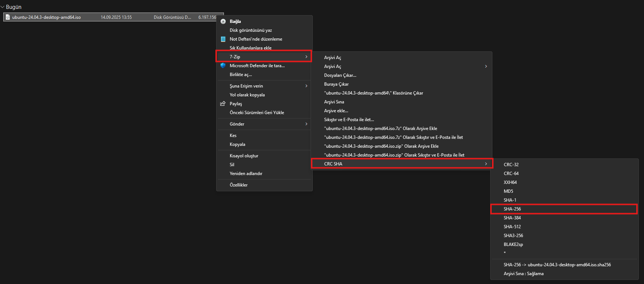The image size is (644, 284).
Task: Select Yol olarak kopyala
Action: (x=264, y=95)
